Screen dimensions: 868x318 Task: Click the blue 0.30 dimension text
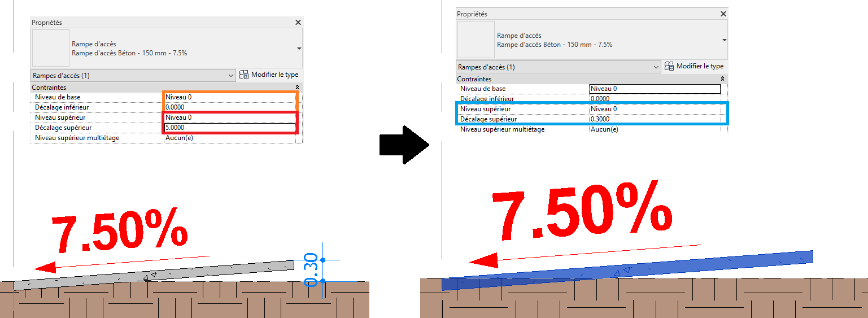[311, 270]
